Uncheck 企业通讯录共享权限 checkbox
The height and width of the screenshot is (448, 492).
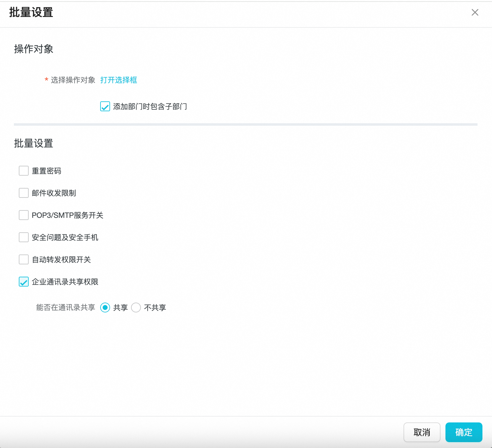(x=24, y=282)
